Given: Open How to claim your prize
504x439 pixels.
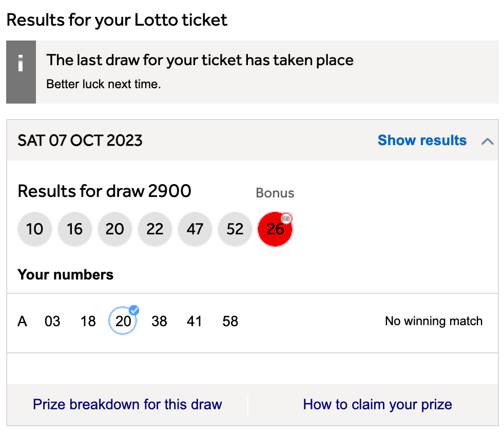Looking at the screenshot, I should point(377,404).
